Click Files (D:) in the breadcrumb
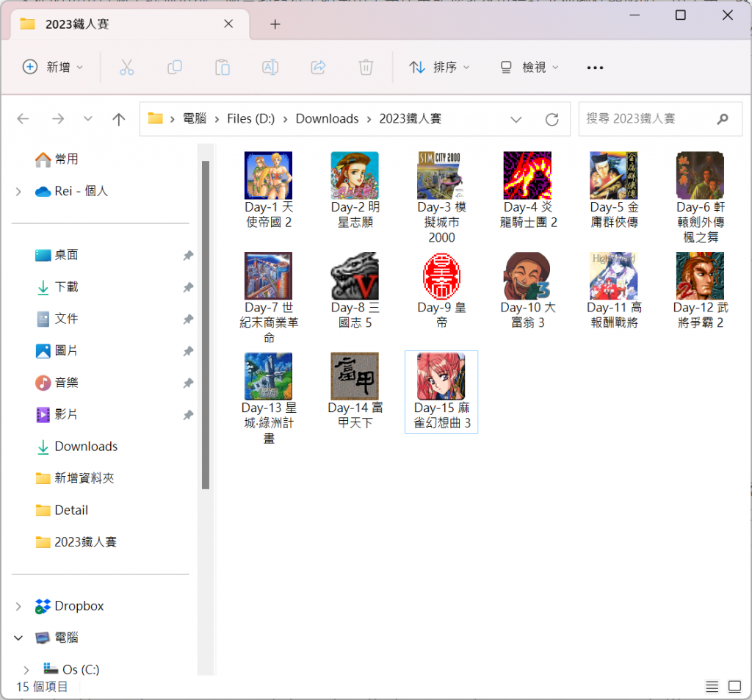The image size is (752, 700). click(x=251, y=118)
